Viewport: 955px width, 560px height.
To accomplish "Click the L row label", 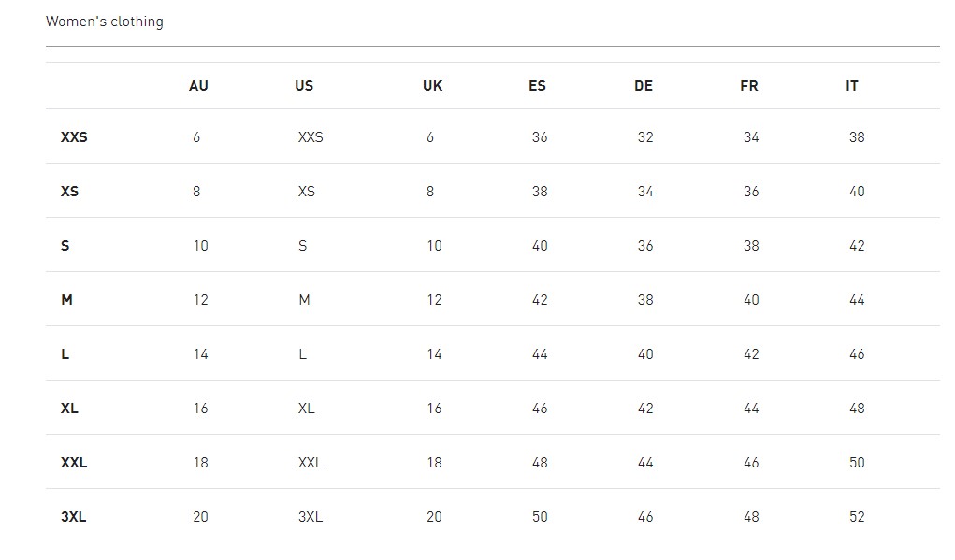I will coord(65,354).
